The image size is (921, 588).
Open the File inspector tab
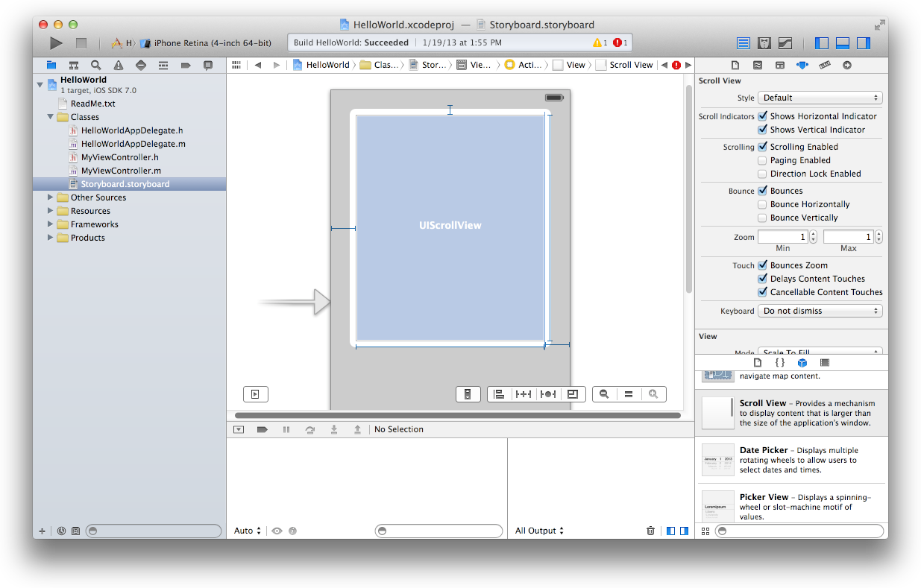click(735, 65)
